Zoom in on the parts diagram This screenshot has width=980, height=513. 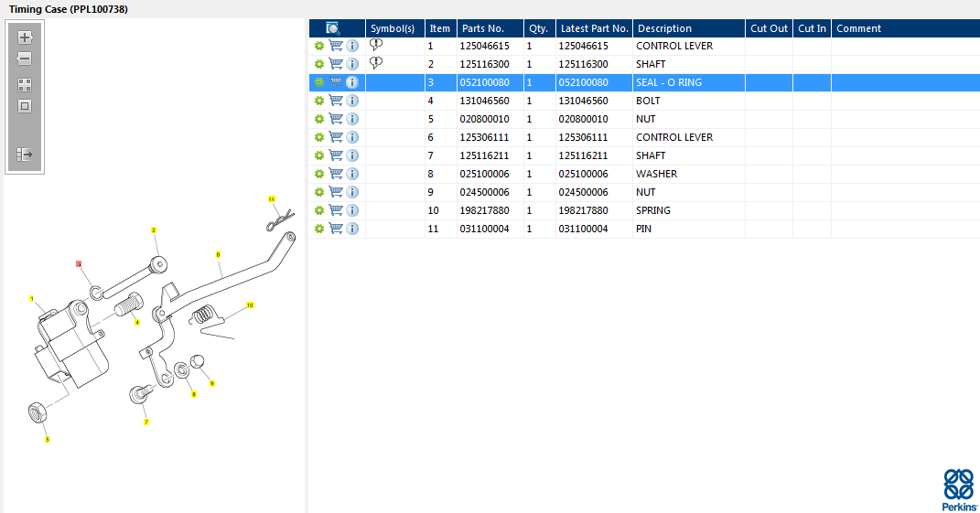[25, 37]
